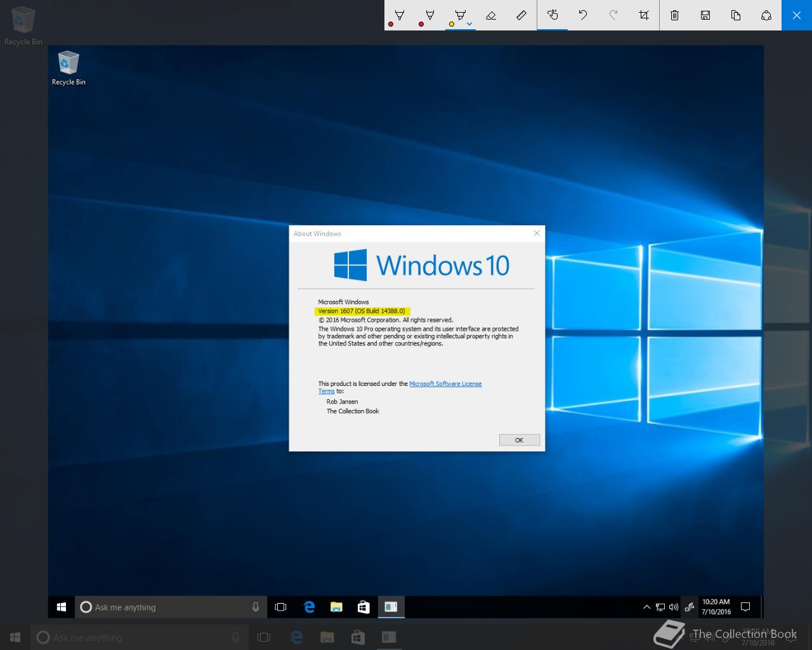
Task: Click OK in About Windows dialog
Action: click(519, 440)
